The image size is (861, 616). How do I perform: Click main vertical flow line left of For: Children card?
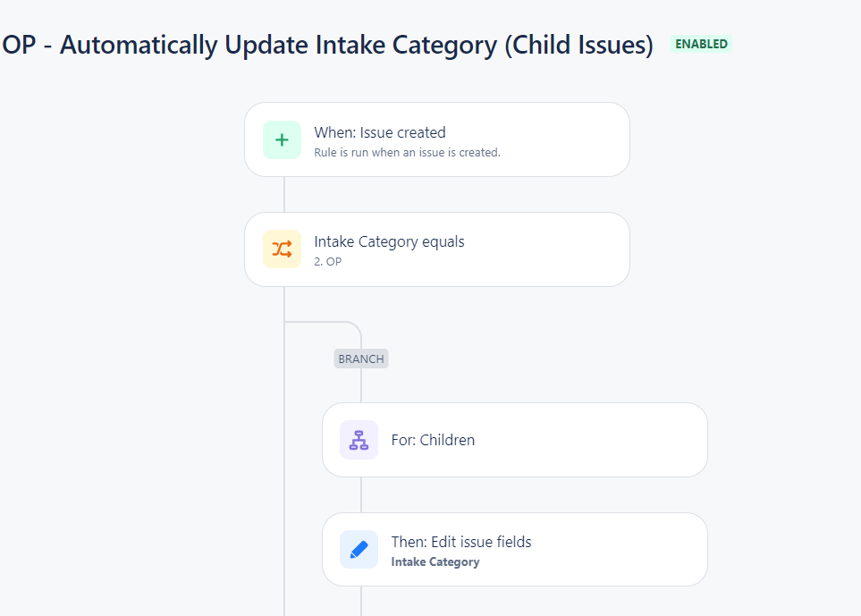click(x=284, y=440)
